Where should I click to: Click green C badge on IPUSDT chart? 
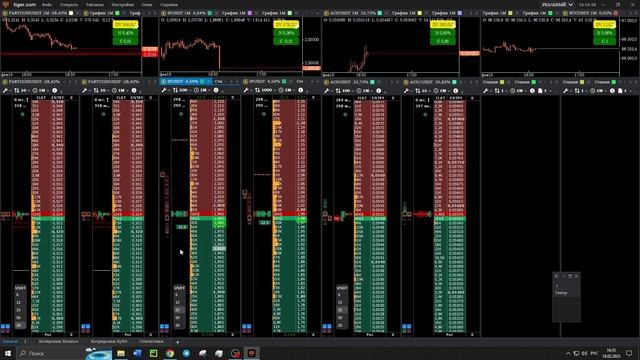(x=286, y=41)
